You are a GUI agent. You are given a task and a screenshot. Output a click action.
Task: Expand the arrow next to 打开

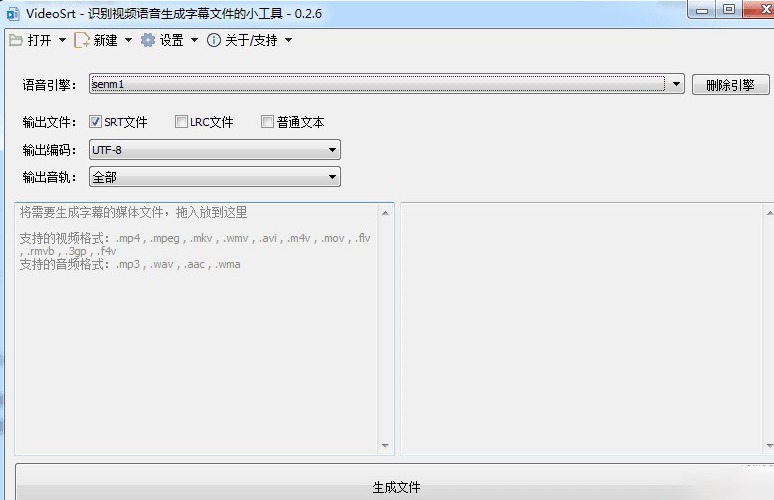pos(62,40)
